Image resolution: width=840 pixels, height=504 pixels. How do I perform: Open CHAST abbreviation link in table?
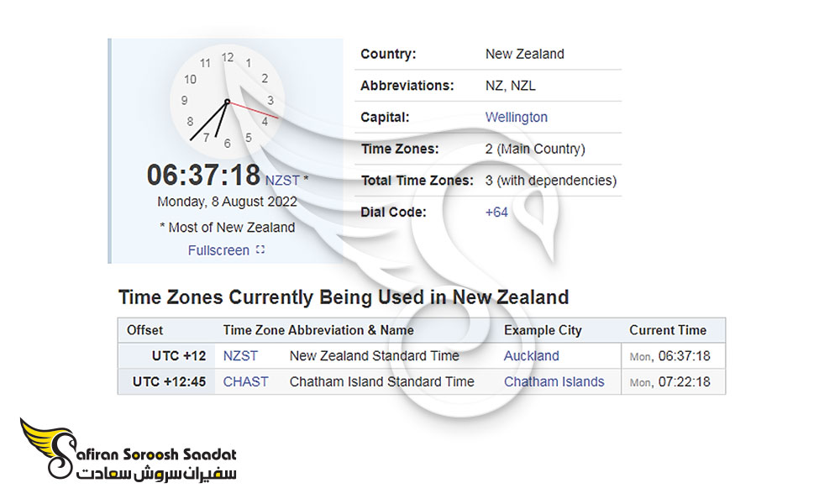(245, 381)
